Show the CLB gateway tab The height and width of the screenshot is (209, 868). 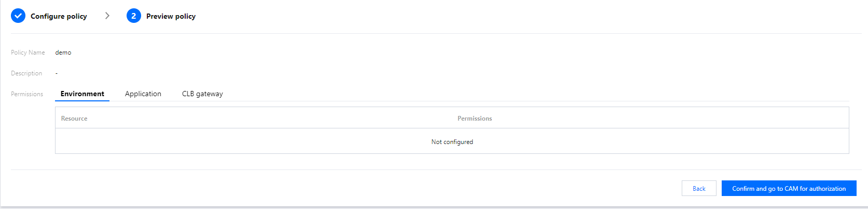click(x=202, y=94)
